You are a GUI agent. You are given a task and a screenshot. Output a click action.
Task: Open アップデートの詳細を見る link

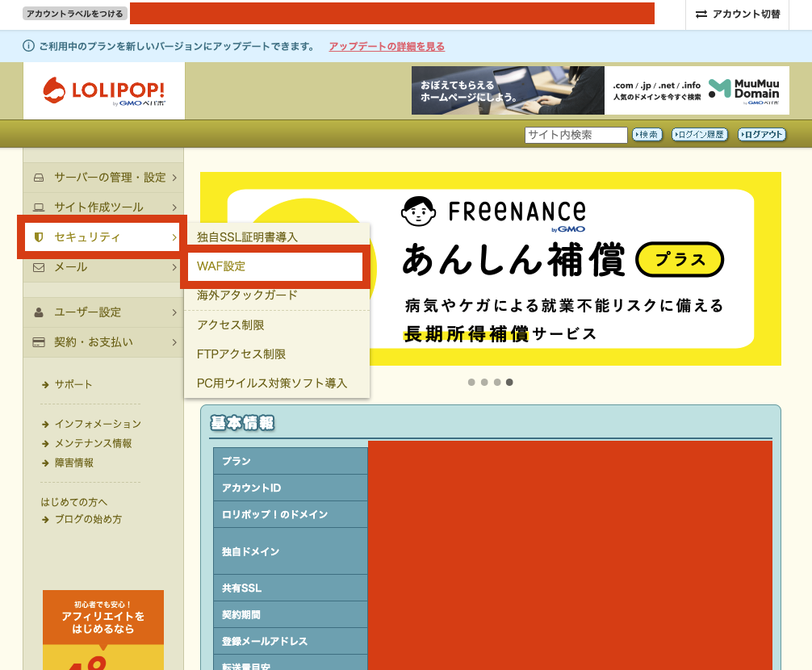(387, 46)
